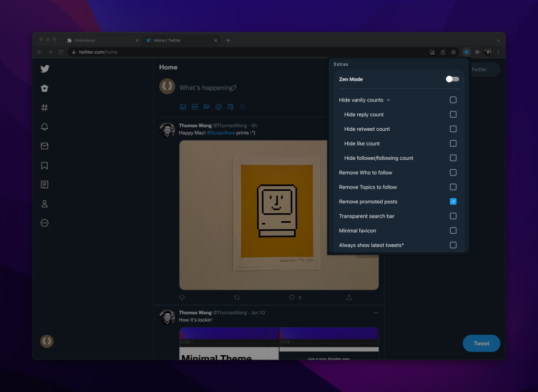
Task: Share the Happy Mac tweet
Action: 349,297
